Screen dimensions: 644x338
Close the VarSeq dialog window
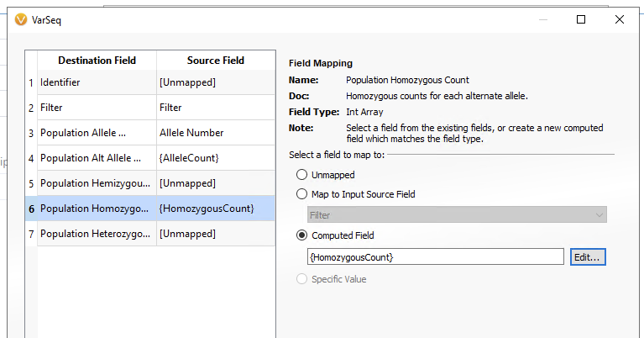620,19
